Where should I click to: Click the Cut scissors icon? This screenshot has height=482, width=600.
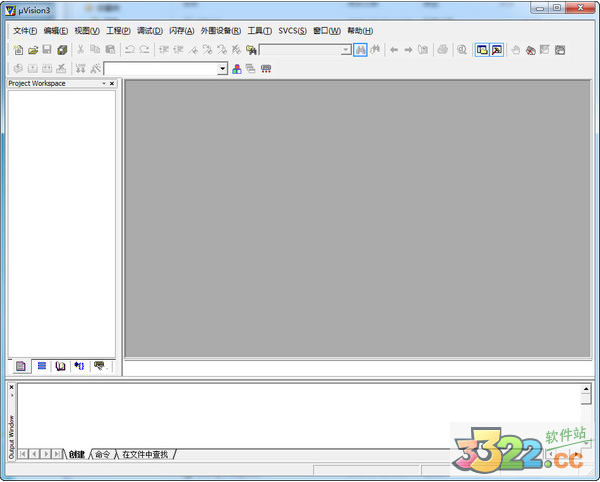click(80, 50)
